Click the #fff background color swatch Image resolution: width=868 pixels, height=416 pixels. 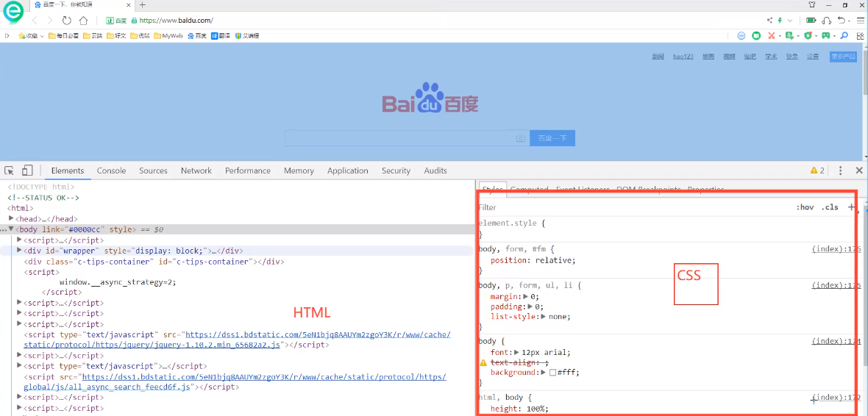pos(552,373)
